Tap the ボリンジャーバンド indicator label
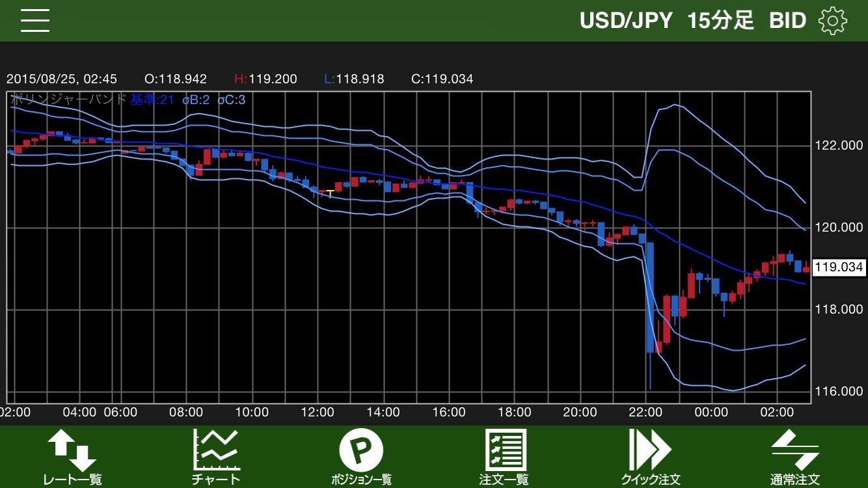 click(68, 100)
